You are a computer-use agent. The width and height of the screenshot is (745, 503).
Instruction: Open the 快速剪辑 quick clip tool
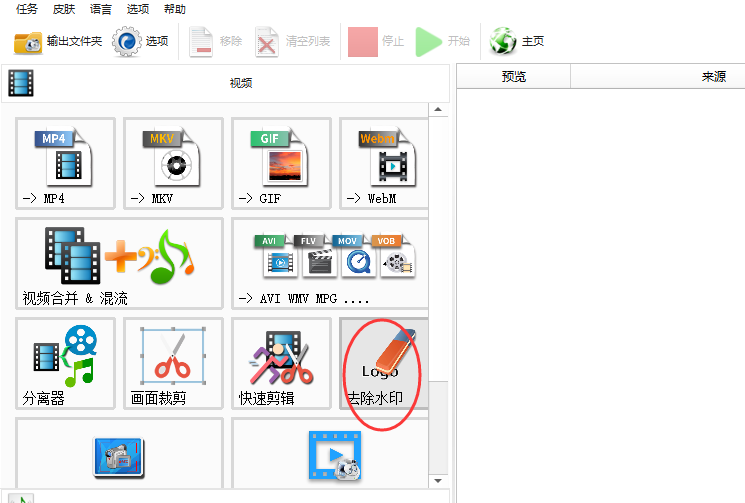281,363
